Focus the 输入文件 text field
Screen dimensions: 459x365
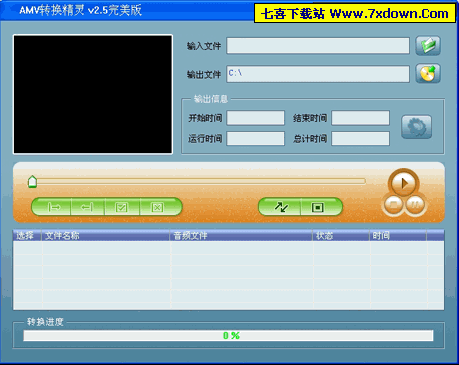point(318,46)
